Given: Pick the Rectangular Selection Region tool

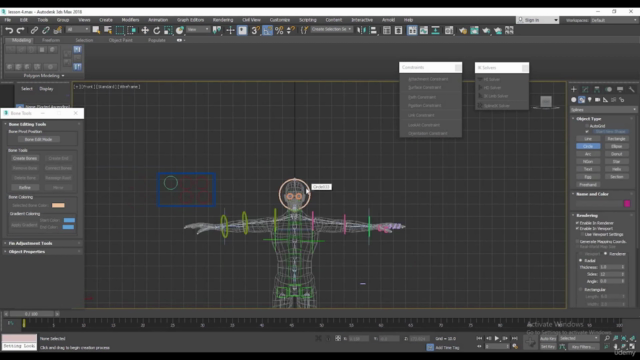Looking at the screenshot, I should tap(120, 30).
